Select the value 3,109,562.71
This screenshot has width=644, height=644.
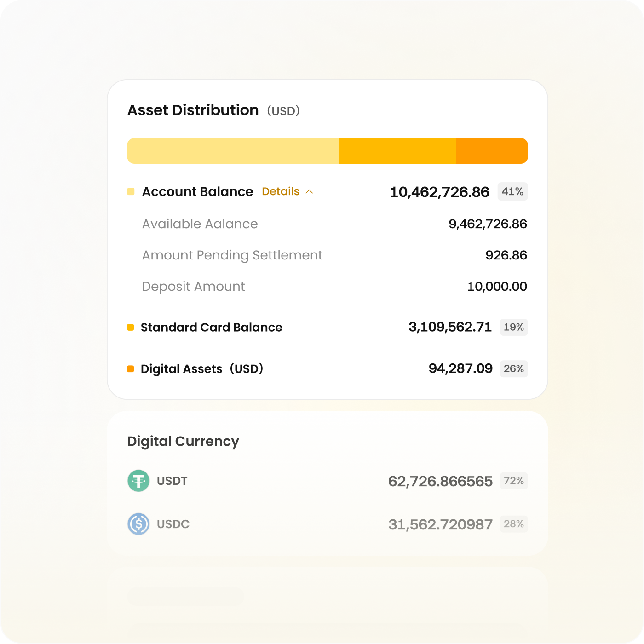(450, 327)
